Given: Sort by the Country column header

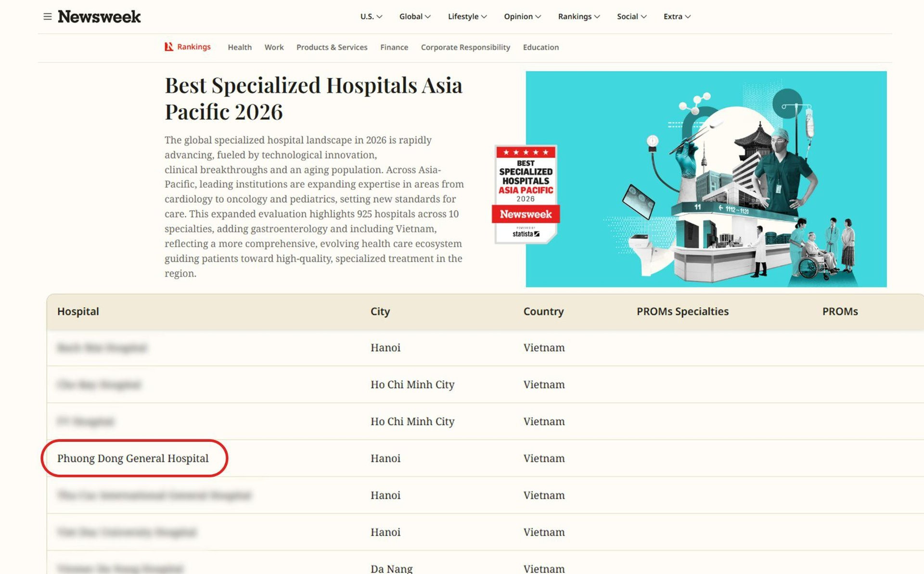Looking at the screenshot, I should [543, 311].
